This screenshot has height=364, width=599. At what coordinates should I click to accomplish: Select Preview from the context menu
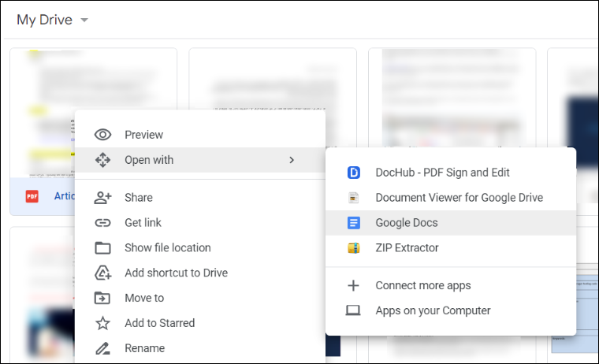coord(200,135)
